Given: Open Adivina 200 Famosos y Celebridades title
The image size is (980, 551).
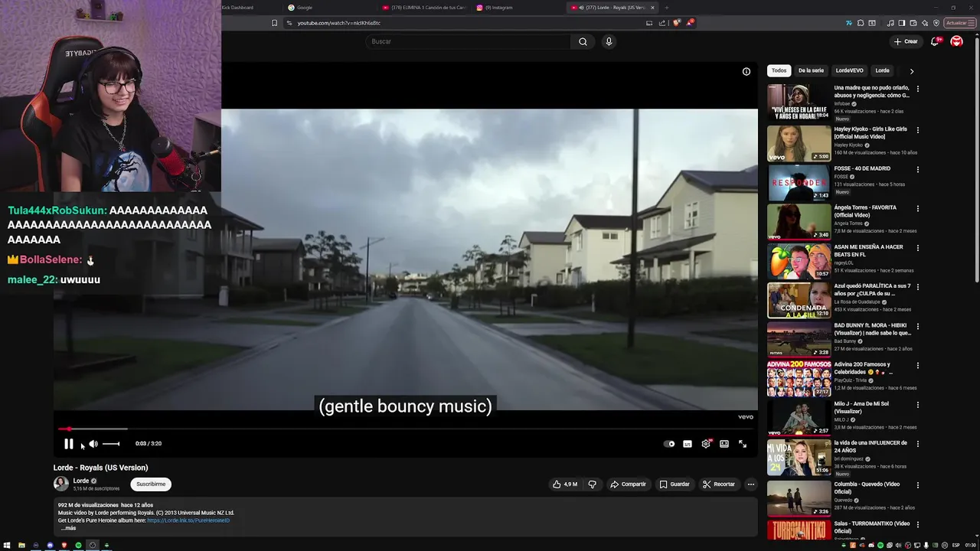Looking at the screenshot, I should [x=863, y=368].
